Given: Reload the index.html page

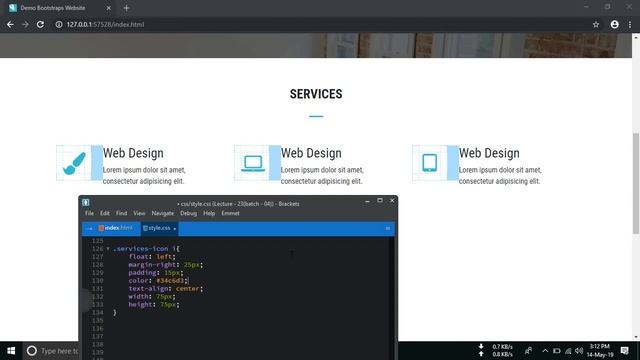Looking at the screenshot, I should [x=40, y=24].
